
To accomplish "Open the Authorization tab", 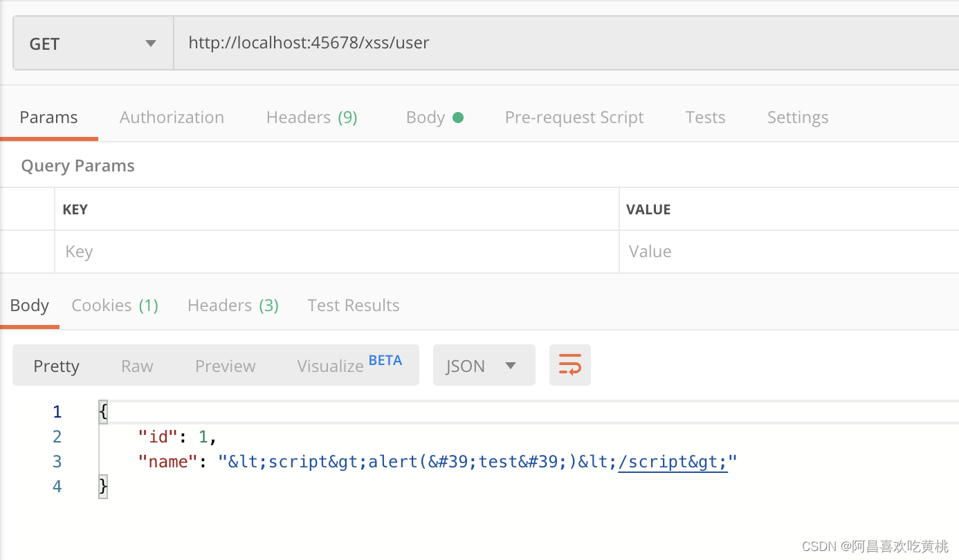I will 172,118.
